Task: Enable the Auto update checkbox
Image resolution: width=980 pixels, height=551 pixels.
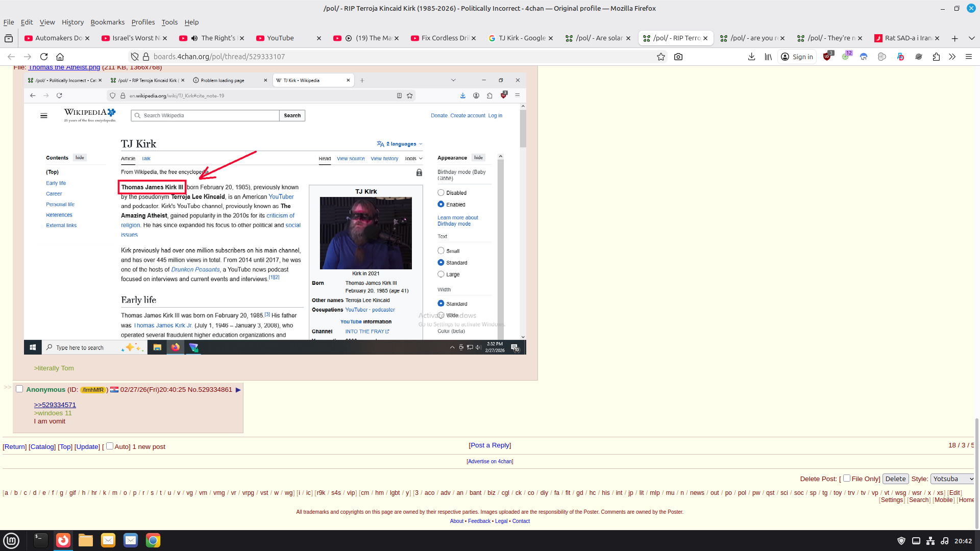Action: (x=110, y=446)
